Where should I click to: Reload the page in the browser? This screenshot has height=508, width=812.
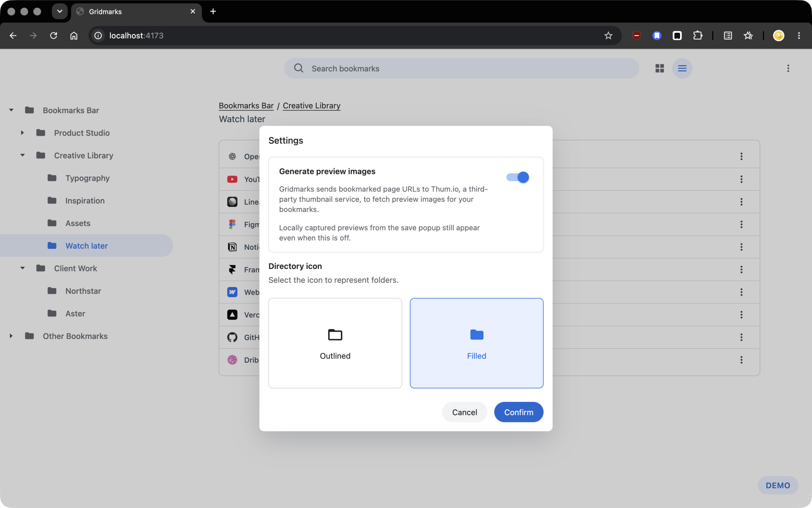[54, 36]
